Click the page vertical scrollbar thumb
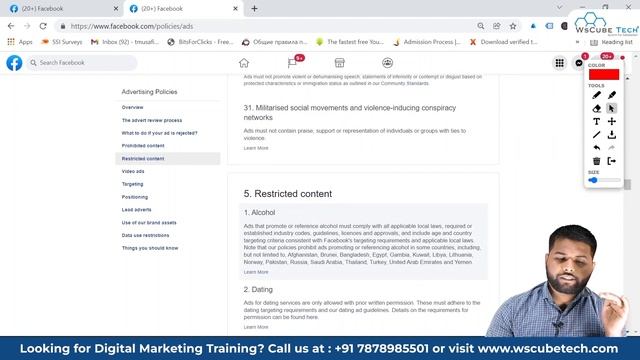Viewport: 640px width, 360px height. [x=628, y=184]
